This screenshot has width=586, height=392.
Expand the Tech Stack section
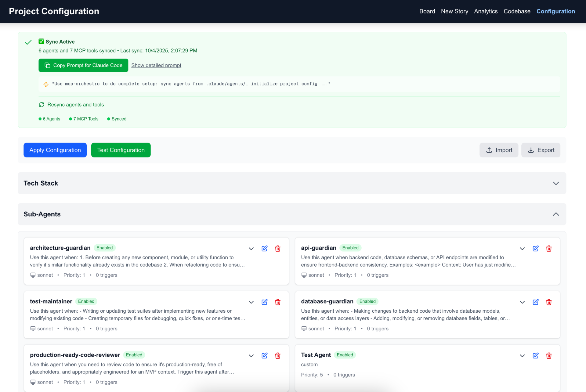point(556,183)
